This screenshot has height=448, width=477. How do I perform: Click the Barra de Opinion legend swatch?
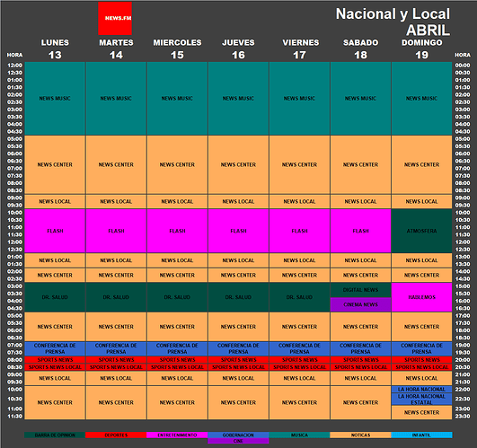(55, 435)
